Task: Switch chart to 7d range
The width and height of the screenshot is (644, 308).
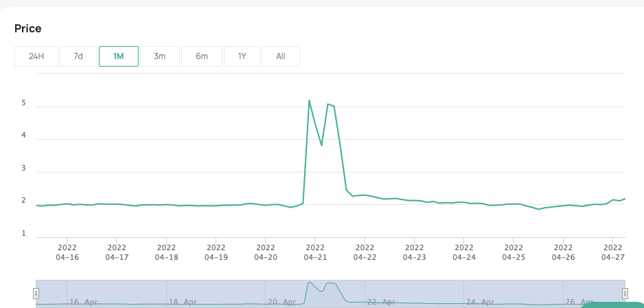Action: tap(78, 56)
